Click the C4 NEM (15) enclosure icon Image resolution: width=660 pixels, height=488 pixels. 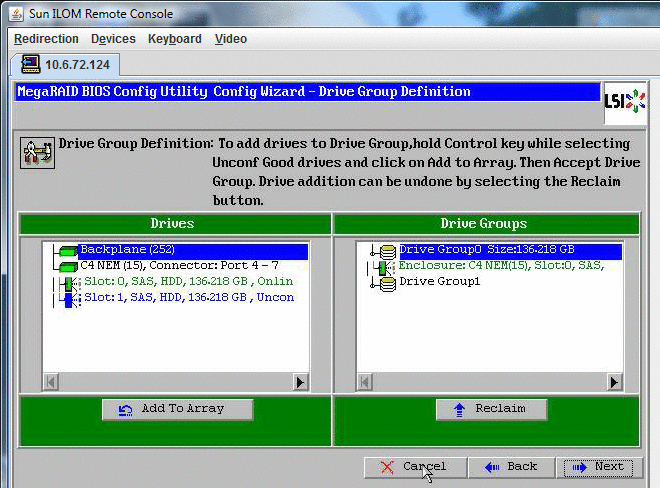tap(67, 267)
